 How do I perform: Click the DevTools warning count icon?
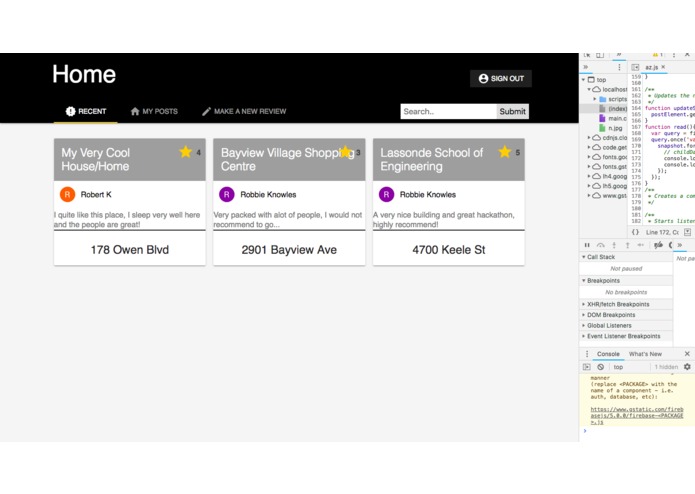pyautogui.click(x=657, y=54)
